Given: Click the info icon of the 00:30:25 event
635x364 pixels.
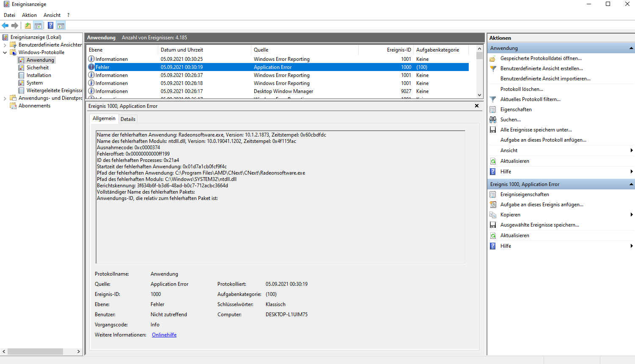Looking at the screenshot, I should click(x=91, y=59).
